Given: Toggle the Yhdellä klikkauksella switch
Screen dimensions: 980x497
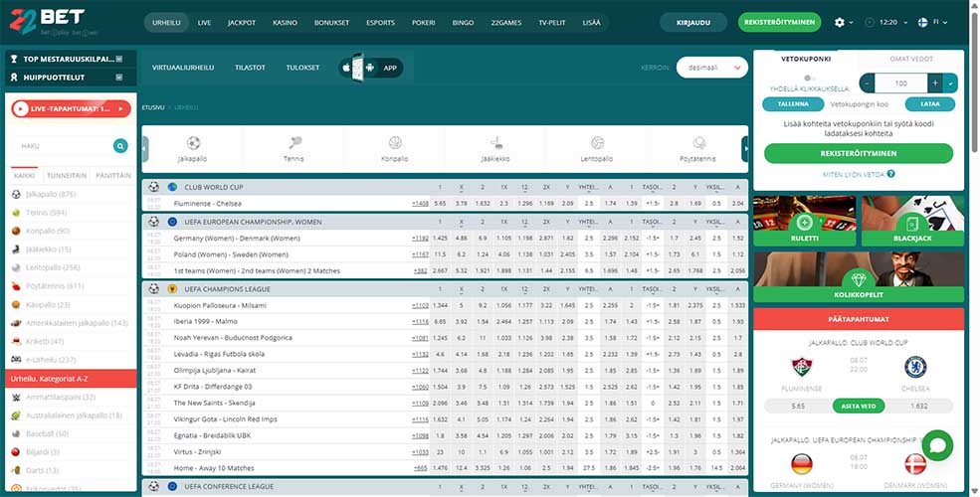Looking at the screenshot, I should 810,79.
